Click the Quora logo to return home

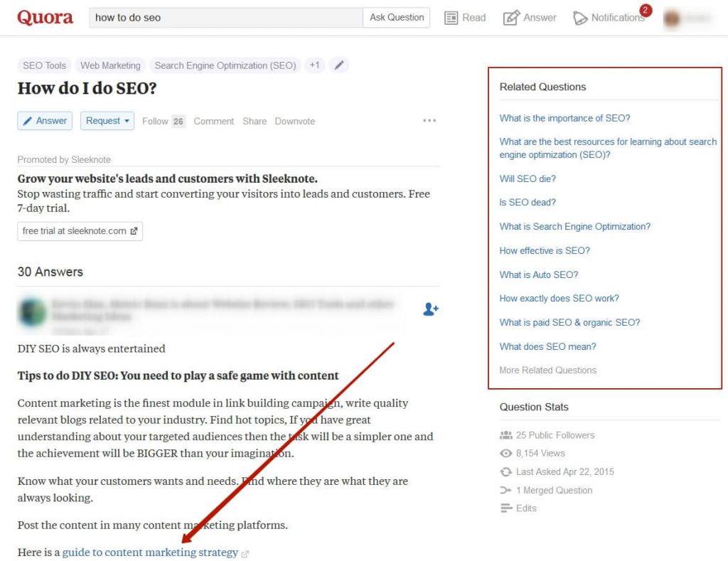[x=44, y=17]
